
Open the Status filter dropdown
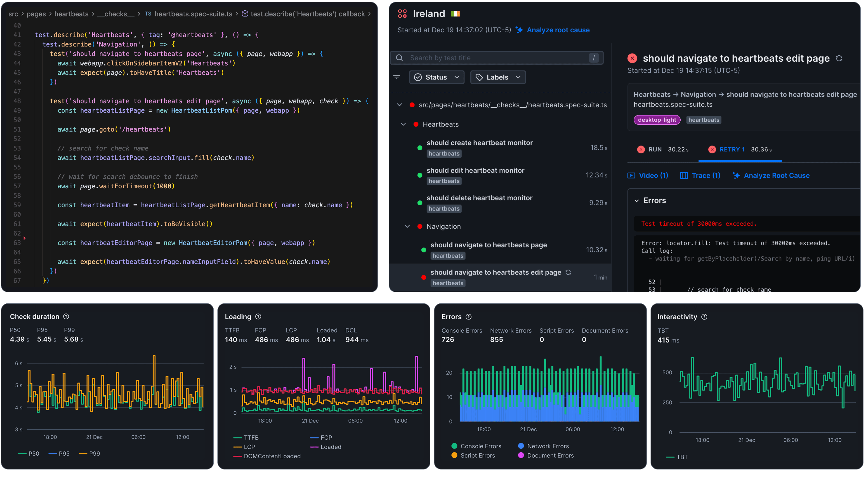(x=437, y=77)
